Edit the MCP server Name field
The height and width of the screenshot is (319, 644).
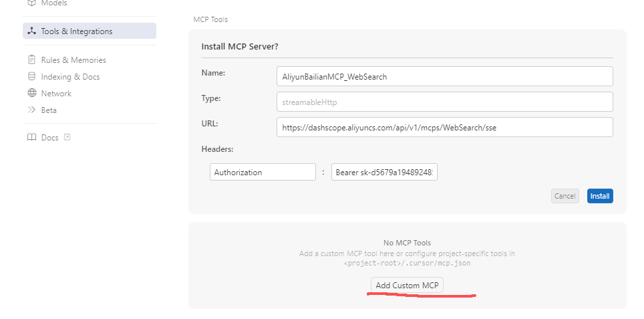click(x=445, y=76)
